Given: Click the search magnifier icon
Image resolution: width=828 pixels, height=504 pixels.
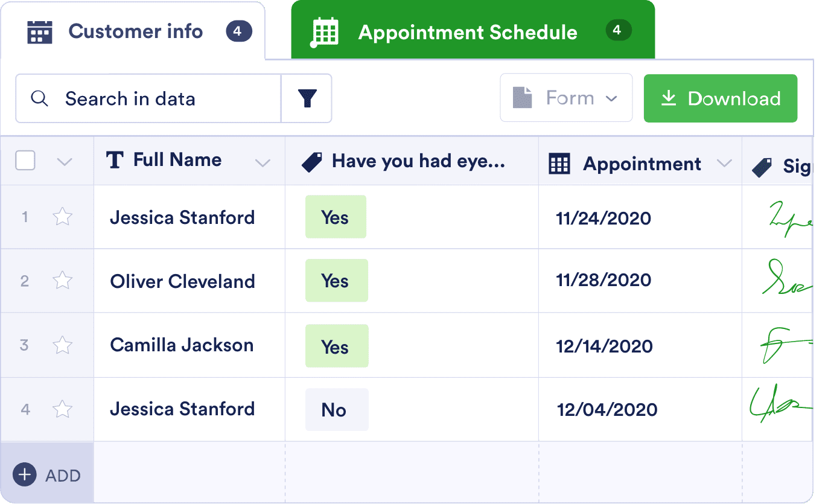Looking at the screenshot, I should [x=39, y=98].
